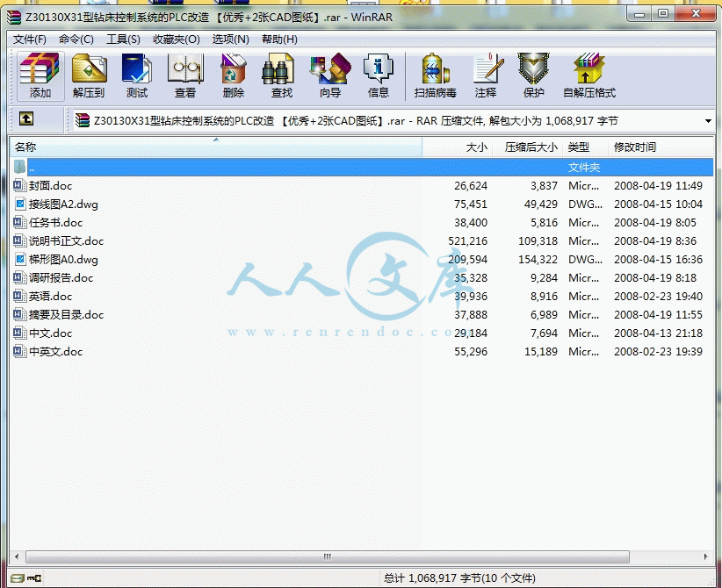The image size is (722, 588).
Task: Sort by the Name (名称) column header
Action: [x=215, y=147]
